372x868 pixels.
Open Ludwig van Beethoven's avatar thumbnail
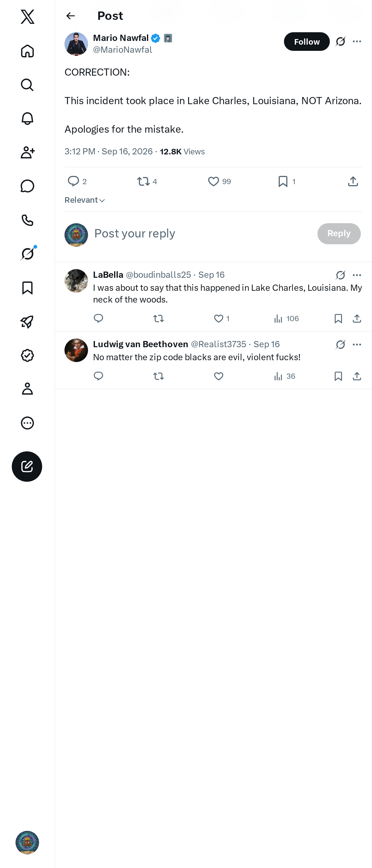pos(76,350)
